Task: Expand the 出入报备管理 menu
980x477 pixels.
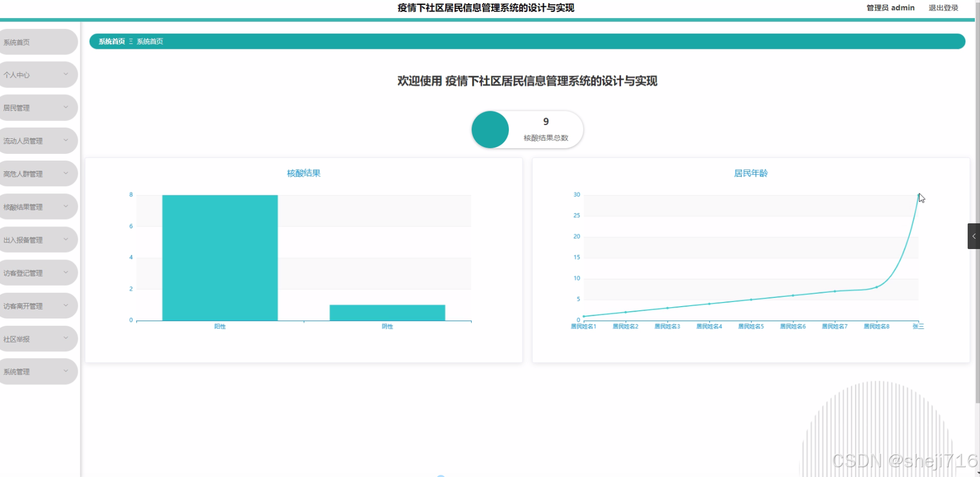Action: click(36, 239)
